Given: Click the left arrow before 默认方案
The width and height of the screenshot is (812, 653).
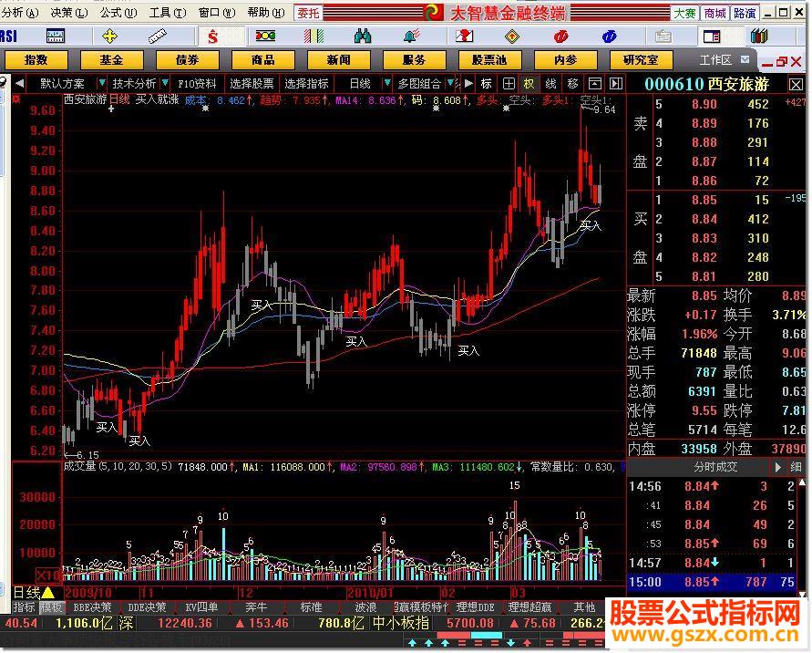Looking at the screenshot, I should pos(19,83).
